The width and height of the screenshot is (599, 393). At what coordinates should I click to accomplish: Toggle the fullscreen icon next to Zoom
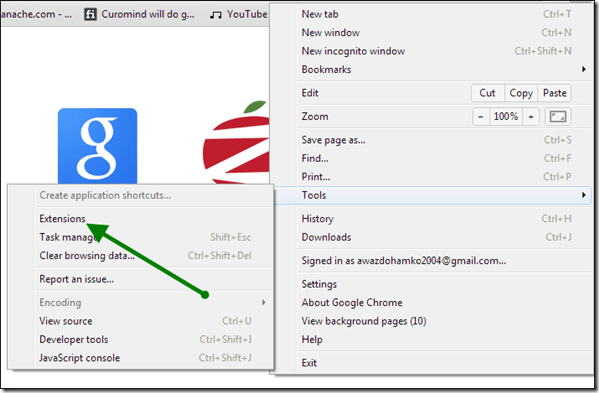point(558,116)
